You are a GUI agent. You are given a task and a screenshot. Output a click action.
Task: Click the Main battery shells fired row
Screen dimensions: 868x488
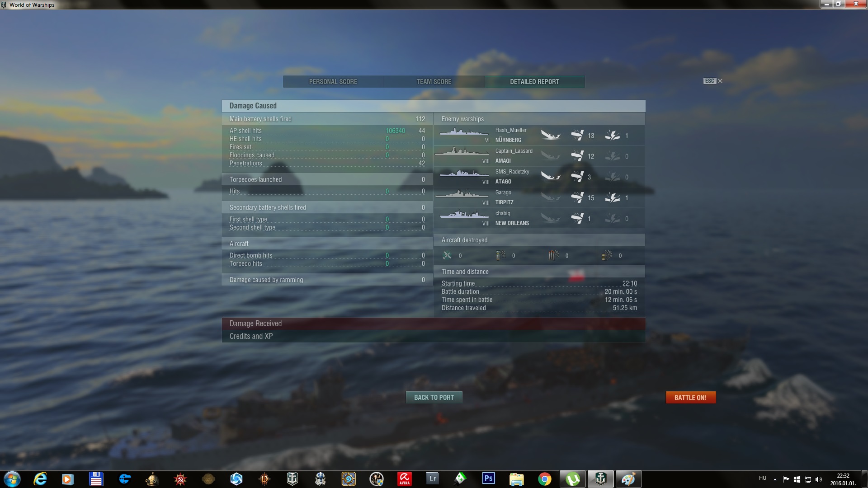pyautogui.click(x=327, y=119)
